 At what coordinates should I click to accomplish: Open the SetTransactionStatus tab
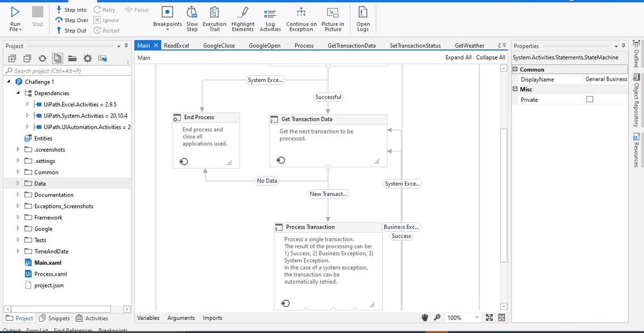coord(415,46)
